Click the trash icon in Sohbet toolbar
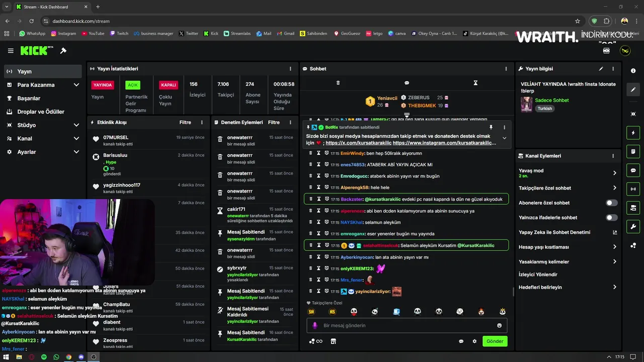Viewport: 644px width, 362px height. point(338,82)
